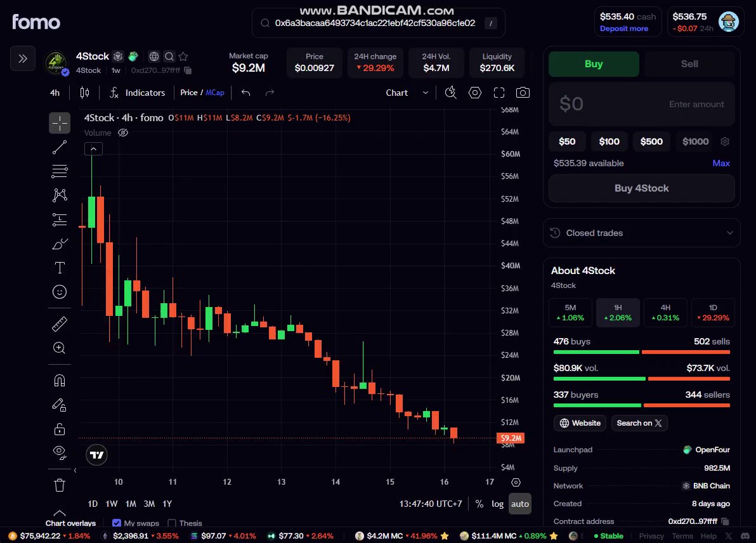
Task: Add 4Stock to favorites star
Action: click(x=183, y=56)
